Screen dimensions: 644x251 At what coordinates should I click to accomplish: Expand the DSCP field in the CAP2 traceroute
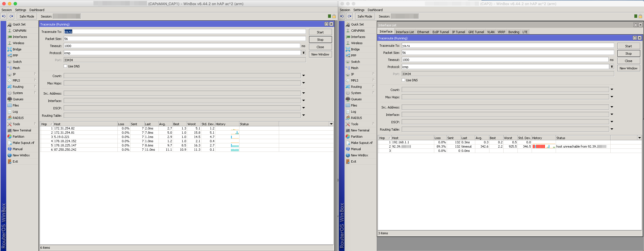(x=612, y=122)
